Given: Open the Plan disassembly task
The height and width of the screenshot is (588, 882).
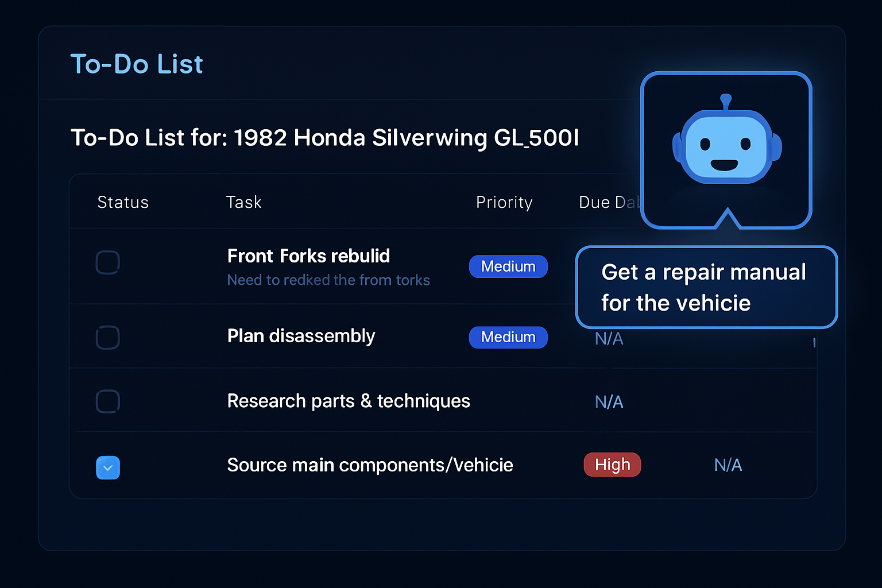Looking at the screenshot, I should [x=301, y=336].
